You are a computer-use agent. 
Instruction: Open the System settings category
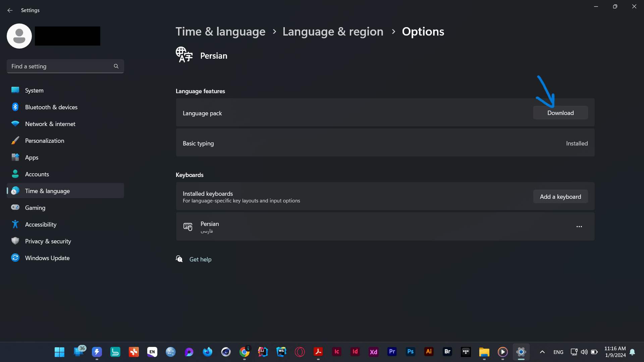[x=65, y=90]
